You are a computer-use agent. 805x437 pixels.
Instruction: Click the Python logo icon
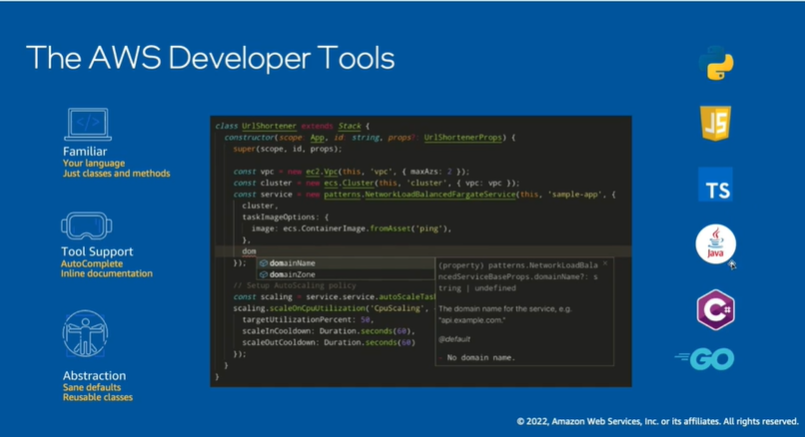(716, 63)
